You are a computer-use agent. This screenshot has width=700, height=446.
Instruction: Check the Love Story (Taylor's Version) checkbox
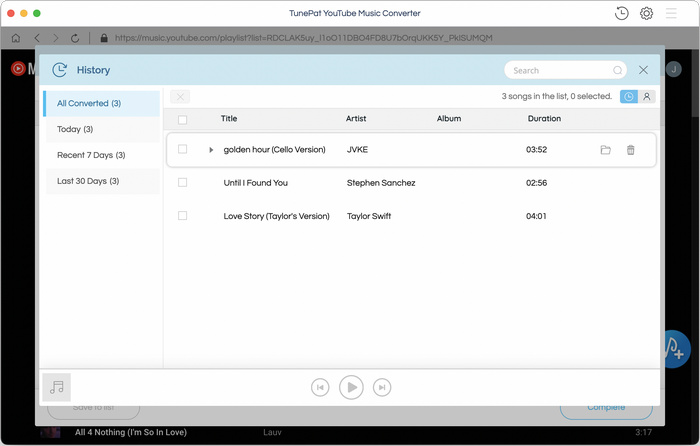(182, 216)
